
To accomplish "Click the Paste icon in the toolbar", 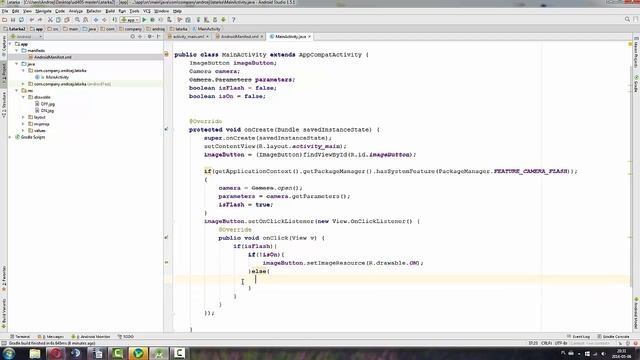I will (67, 20).
